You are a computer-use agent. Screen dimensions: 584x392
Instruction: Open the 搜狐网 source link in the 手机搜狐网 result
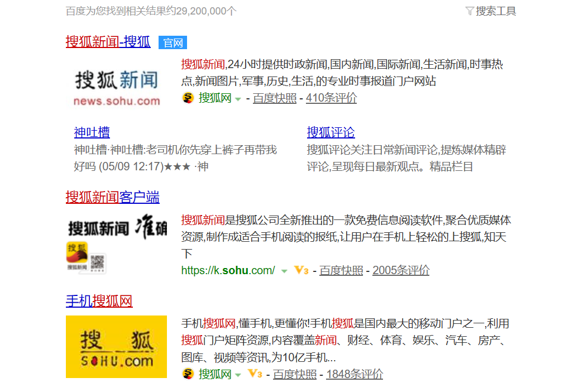[x=215, y=374]
